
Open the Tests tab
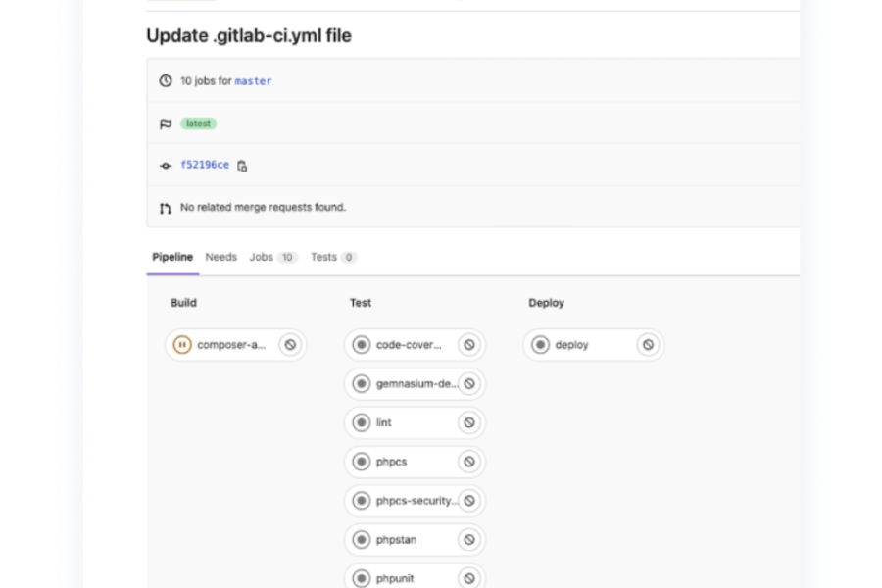(x=333, y=257)
